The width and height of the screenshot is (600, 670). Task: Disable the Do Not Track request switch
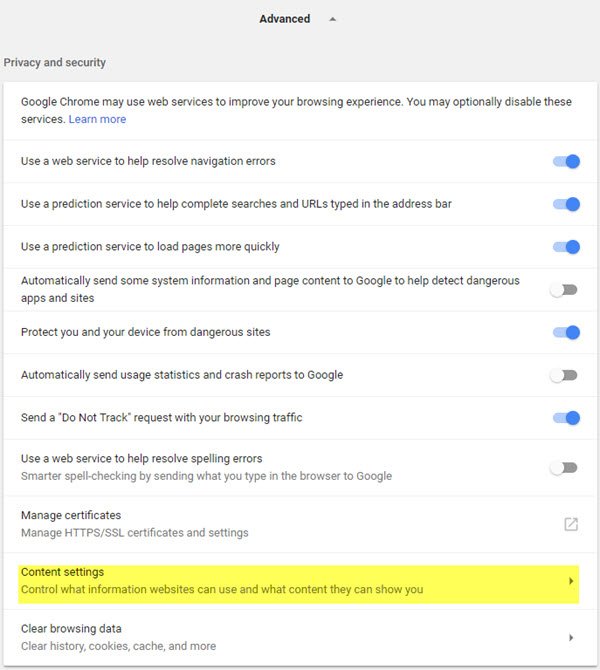tap(566, 418)
